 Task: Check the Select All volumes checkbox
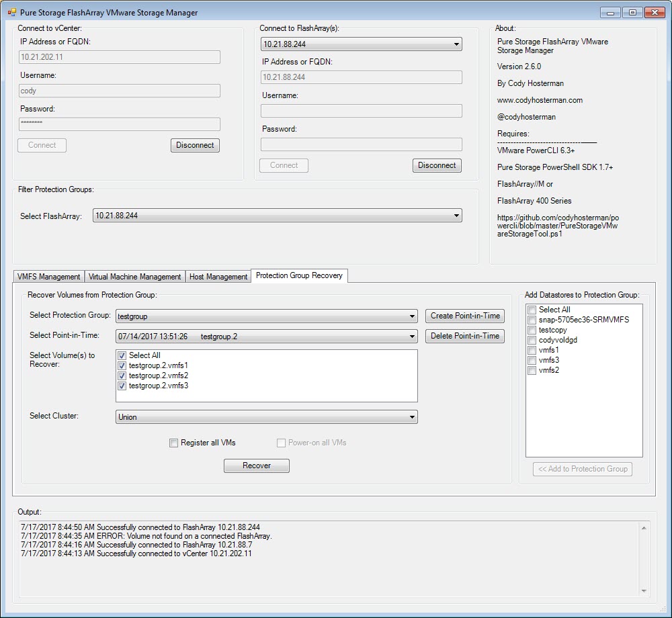122,355
